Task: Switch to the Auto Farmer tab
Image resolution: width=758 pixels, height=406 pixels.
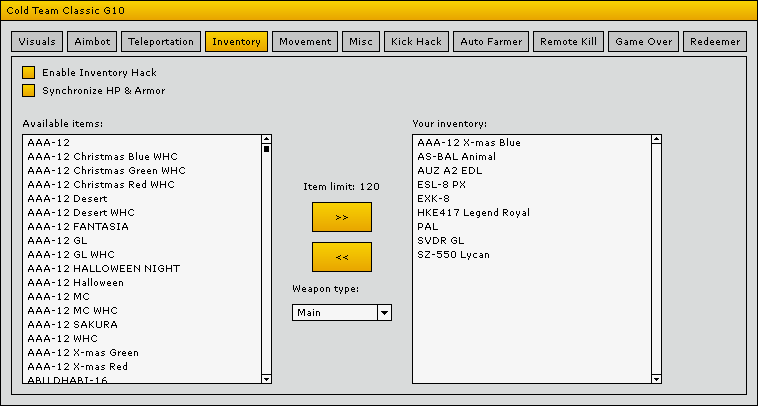Action: [x=490, y=42]
